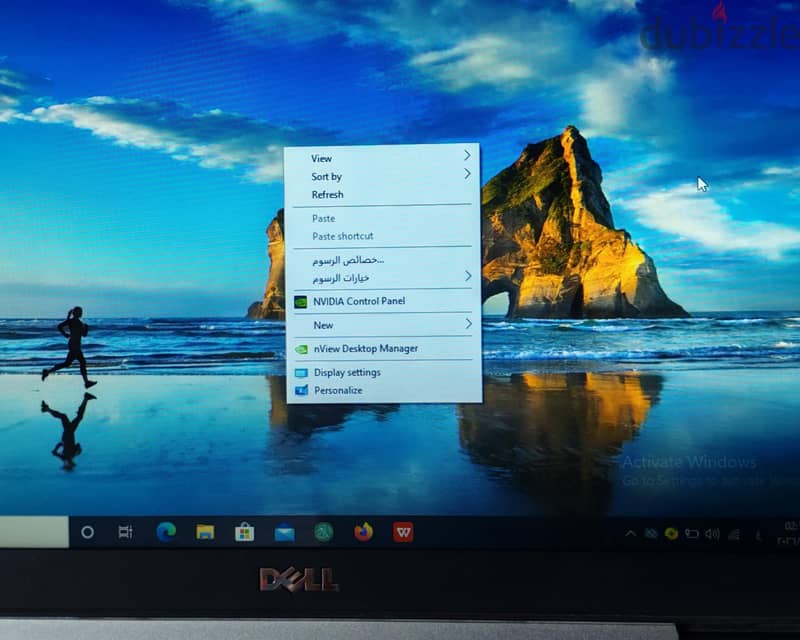Open the volume speaker tray icon
800x640 pixels.
coord(712,534)
